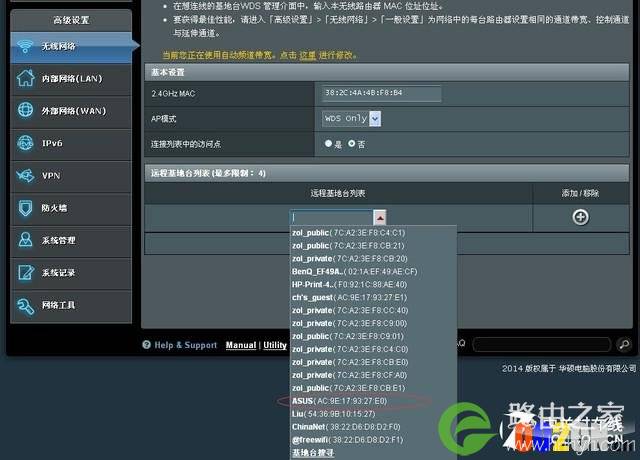Collapse the remote base station list arrow

[x=380, y=218]
